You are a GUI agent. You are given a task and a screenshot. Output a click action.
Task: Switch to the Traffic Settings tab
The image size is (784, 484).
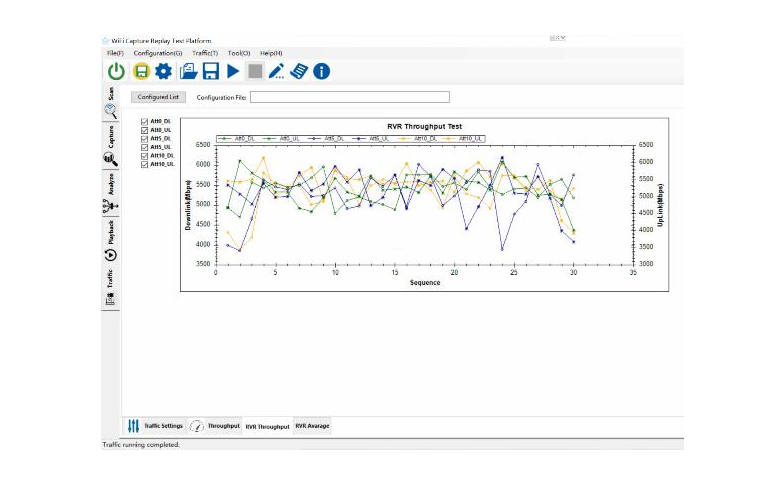click(x=155, y=426)
